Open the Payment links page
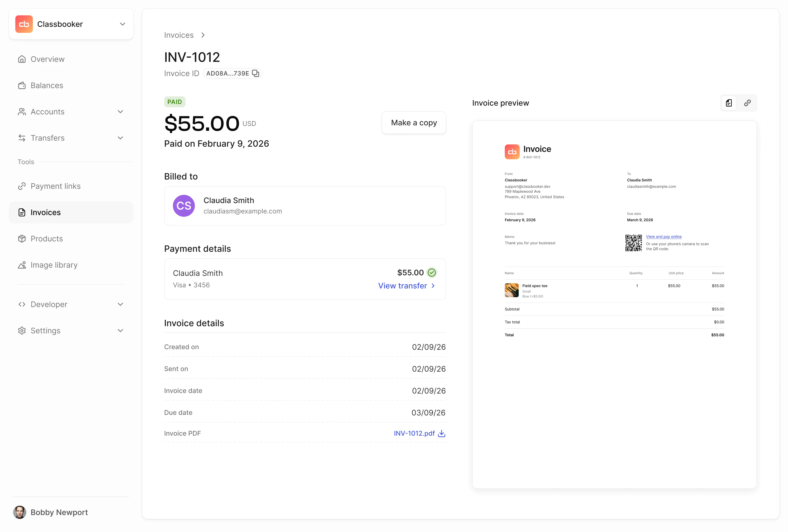788x532 pixels. click(x=56, y=186)
